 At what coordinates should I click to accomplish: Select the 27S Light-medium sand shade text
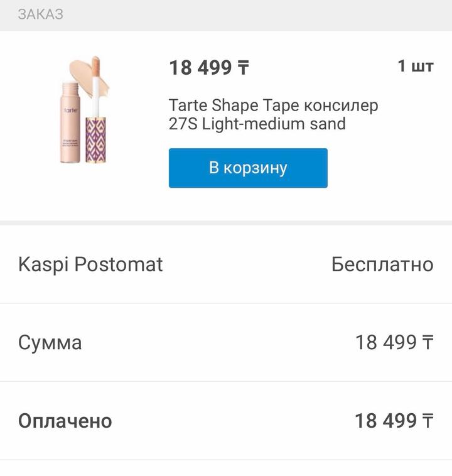point(257,124)
